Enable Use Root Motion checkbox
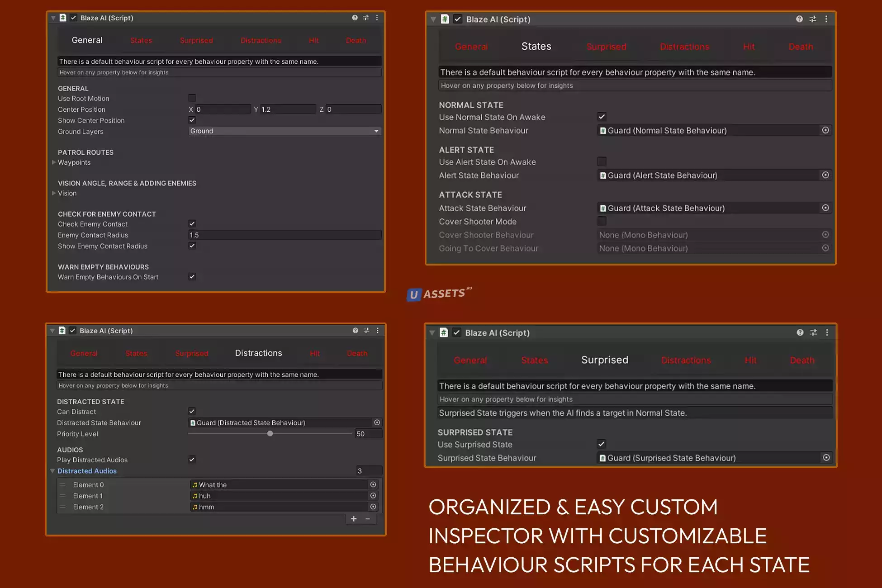Viewport: 882px width, 588px height. [192, 98]
